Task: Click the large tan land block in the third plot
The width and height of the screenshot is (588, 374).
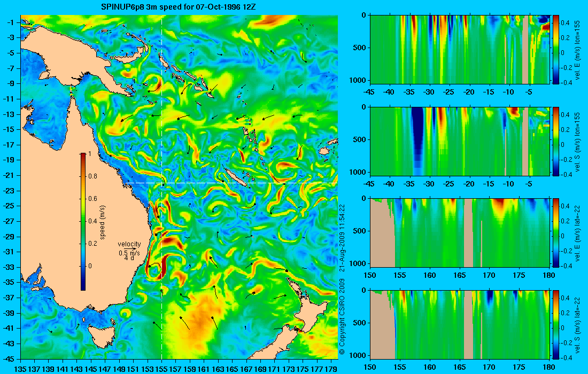Action: (383, 234)
